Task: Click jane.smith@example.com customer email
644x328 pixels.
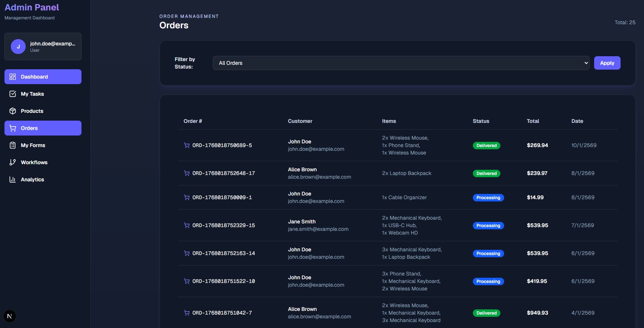Action: [x=318, y=229]
